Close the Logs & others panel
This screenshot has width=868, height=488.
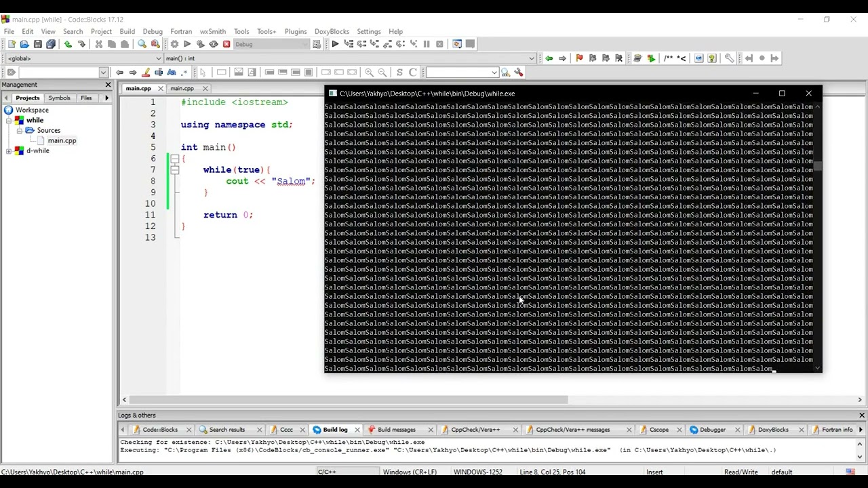862,415
